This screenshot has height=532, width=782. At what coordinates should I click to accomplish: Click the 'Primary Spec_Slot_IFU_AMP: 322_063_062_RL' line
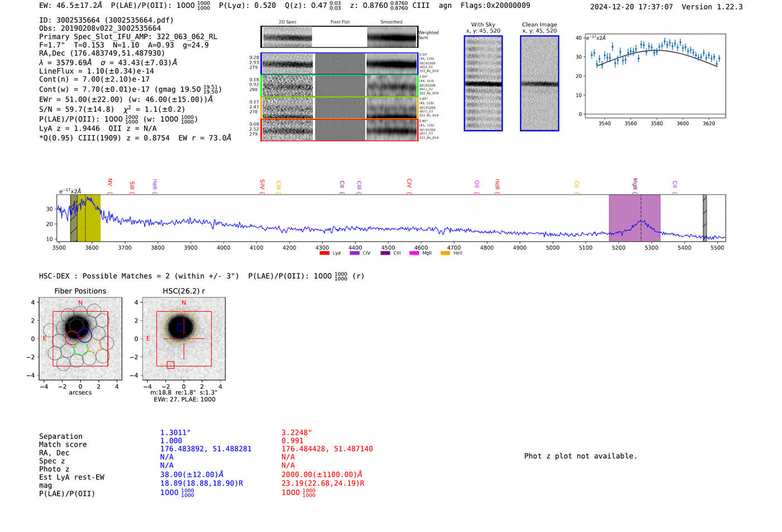click(128, 37)
